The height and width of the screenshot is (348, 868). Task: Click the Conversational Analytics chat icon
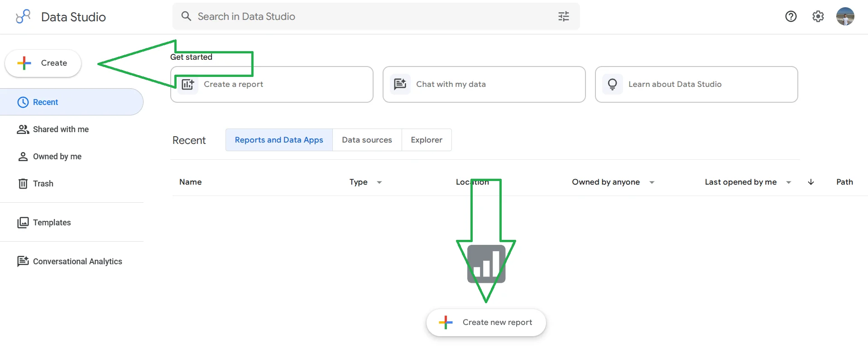[x=23, y=261]
